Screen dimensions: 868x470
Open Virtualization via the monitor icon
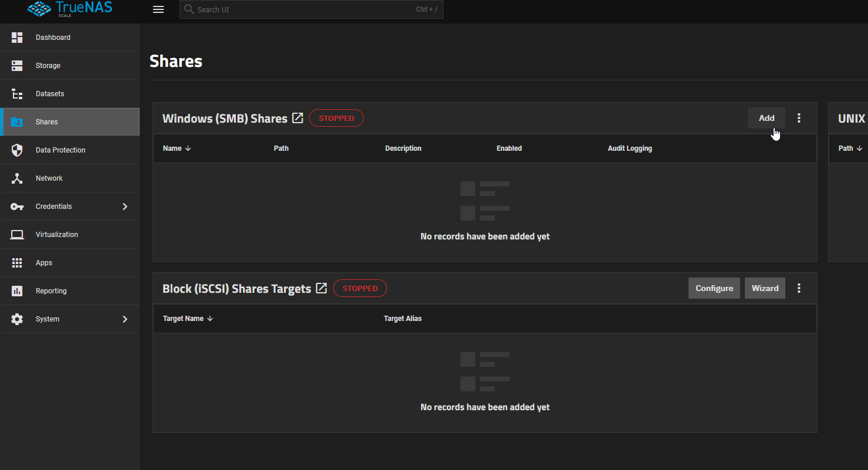tap(16, 234)
